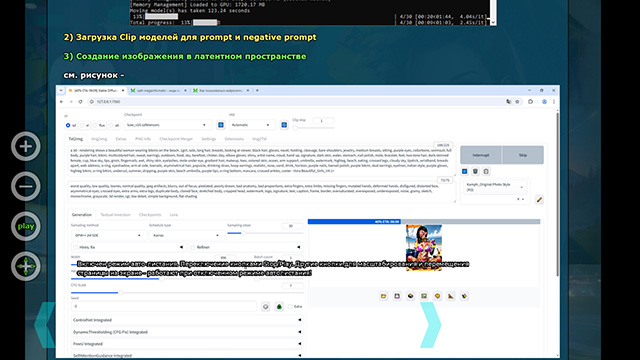Click browser forward arrow in embedded window
The image size is (640, 360).
pos(71,102)
